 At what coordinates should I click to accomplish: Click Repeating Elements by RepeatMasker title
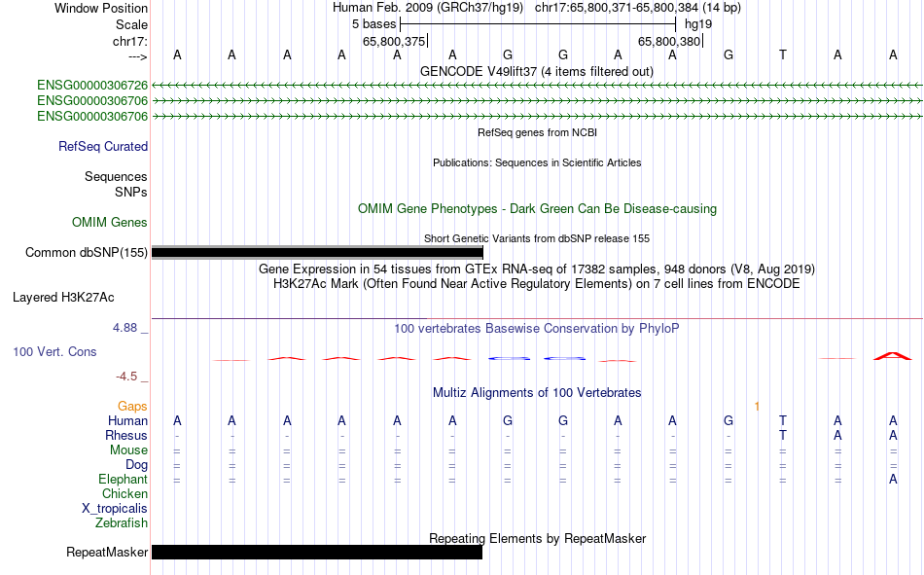(x=538, y=538)
